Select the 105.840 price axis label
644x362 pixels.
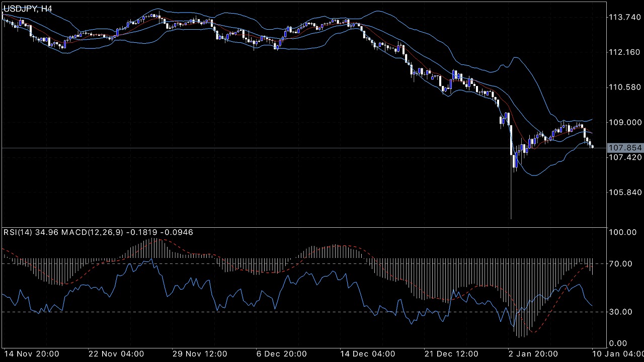tap(625, 193)
